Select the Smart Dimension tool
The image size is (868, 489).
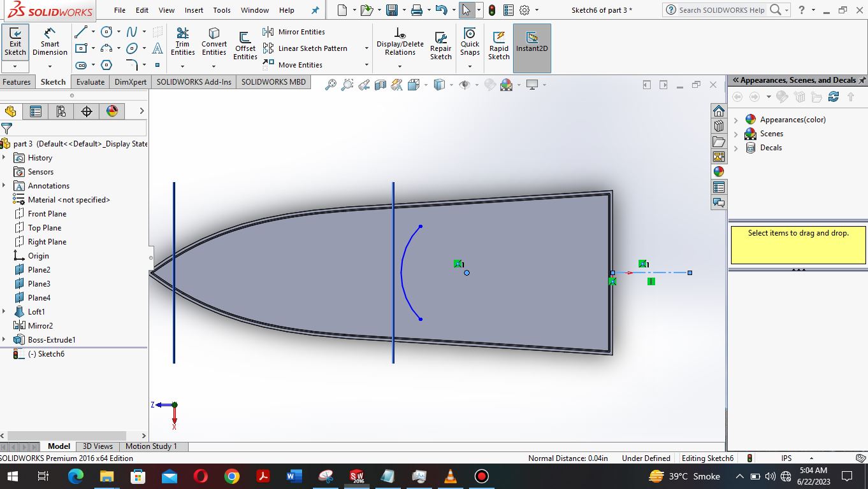[50, 42]
